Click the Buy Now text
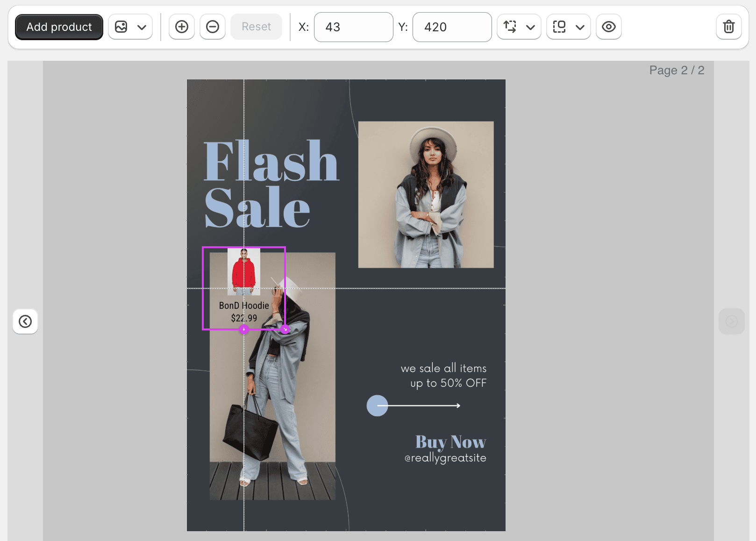756x541 pixels. (x=450, y=441)
